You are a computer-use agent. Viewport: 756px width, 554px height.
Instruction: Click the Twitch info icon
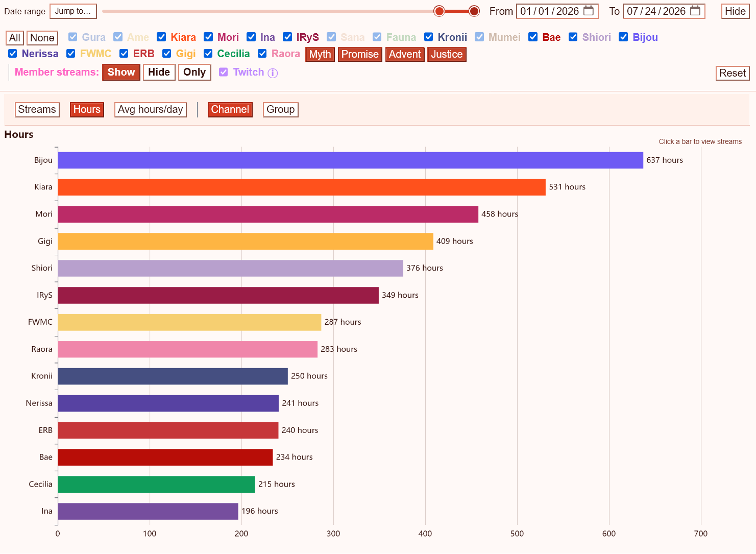pos(273,73)
